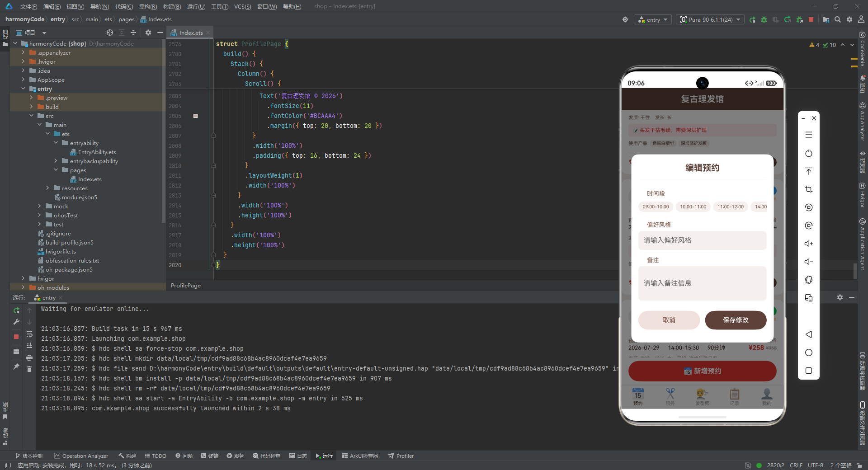The width and height of the screenshot is (868, 470).
Task: Switch to the 终端 tool tab
Action: (210, 456)
